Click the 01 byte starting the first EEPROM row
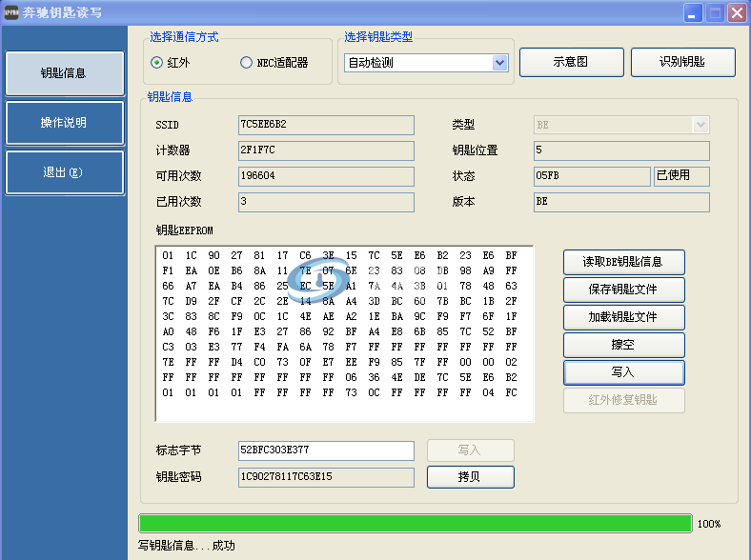This screenshot has height=560, width=751. tap(168, 255)
